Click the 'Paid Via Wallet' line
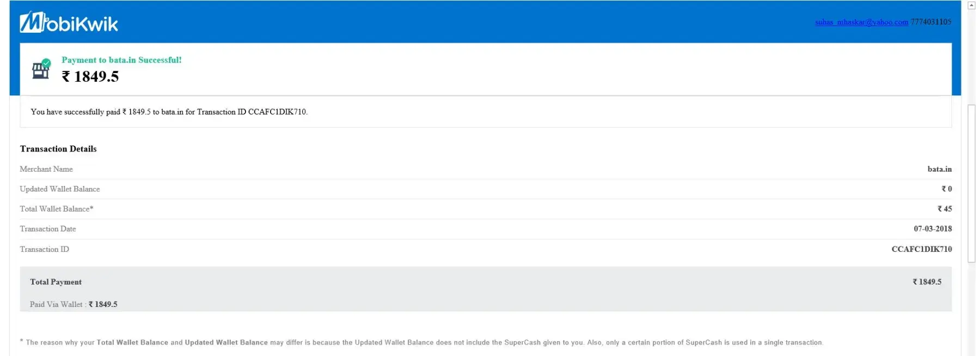Viewport: 980px width, 356px height. tap(73, 304)
